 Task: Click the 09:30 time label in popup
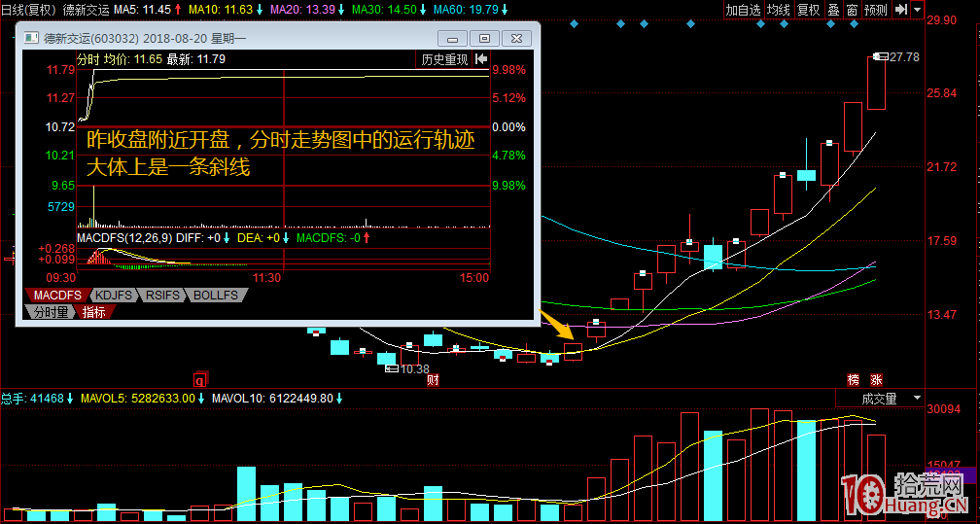pyautogui.click(x=61, y=278)
